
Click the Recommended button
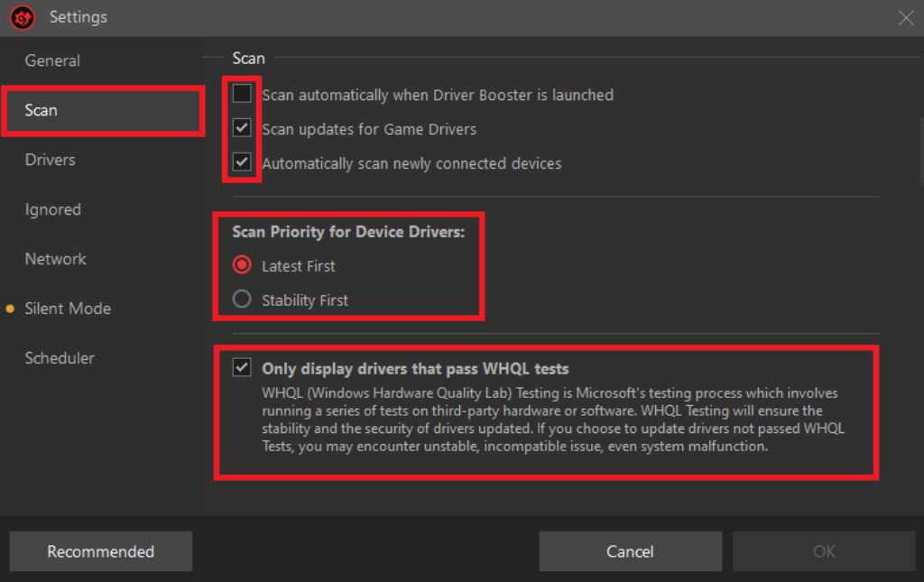pyautogui.click(x=101, y=551)
